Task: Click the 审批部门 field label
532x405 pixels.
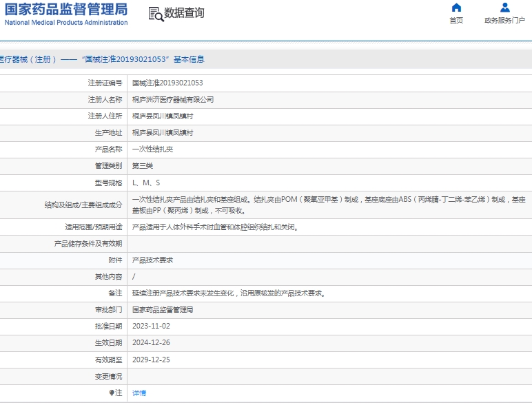Action: click(108, 310)
